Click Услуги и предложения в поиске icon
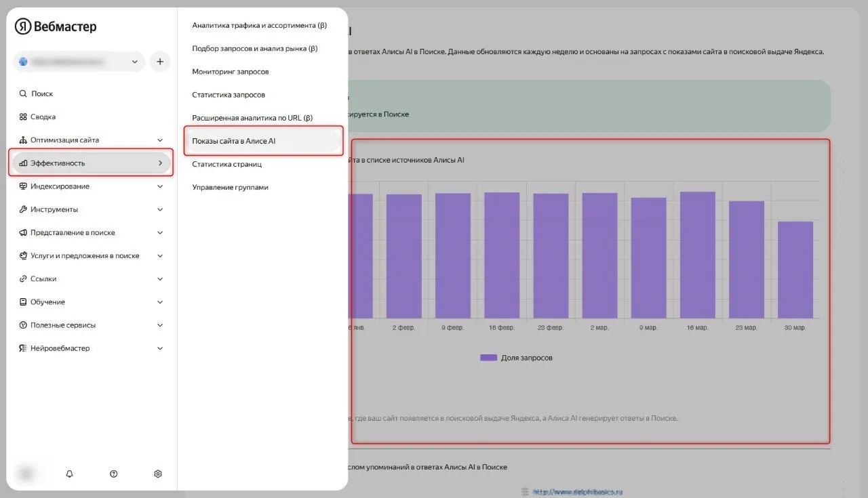Viewport: 868px width, 498px height. pos(23,255)
